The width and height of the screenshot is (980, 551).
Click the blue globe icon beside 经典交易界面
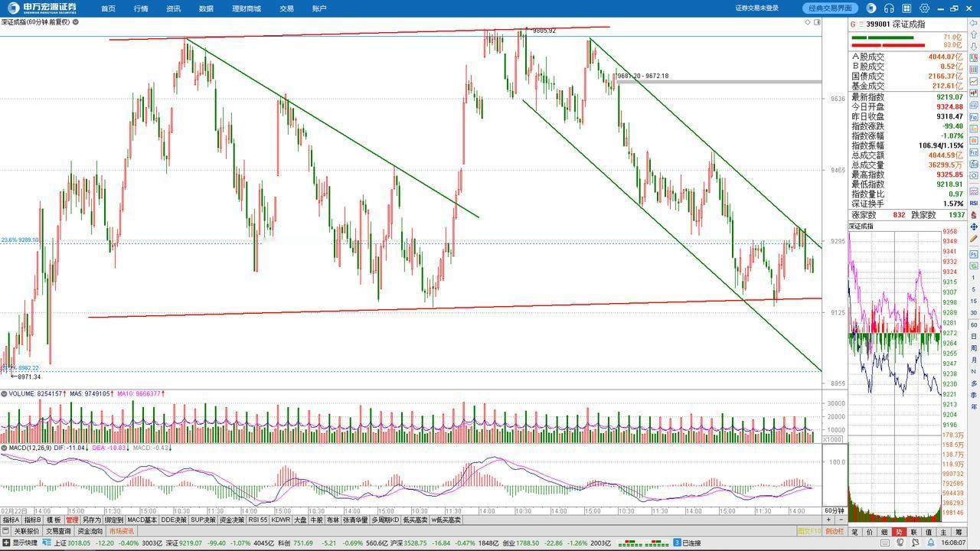pos(871,8)
